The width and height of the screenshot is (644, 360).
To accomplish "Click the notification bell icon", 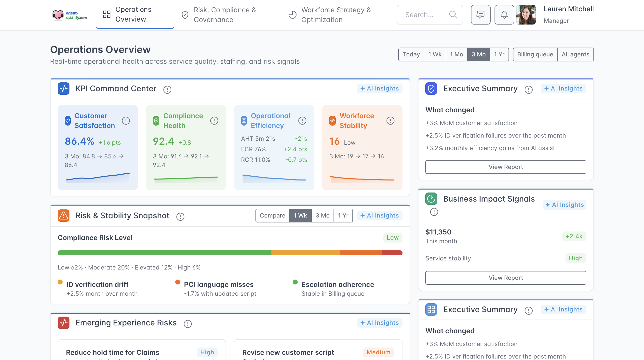I will (x=504, y=15).
